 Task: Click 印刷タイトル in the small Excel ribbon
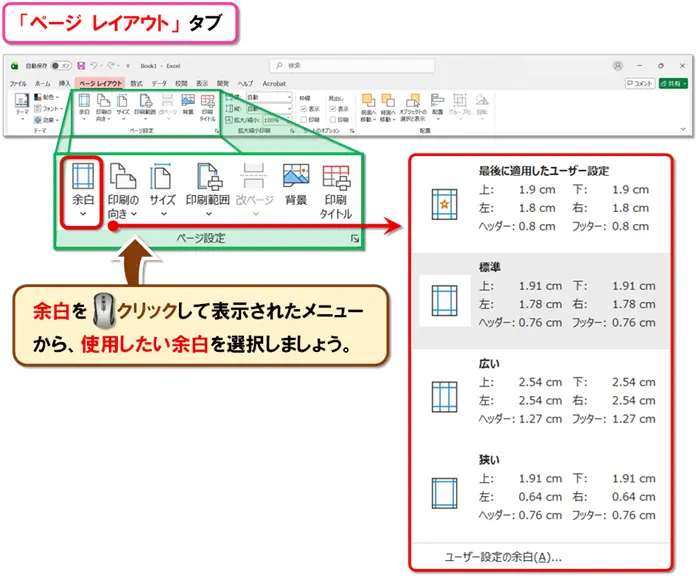coord(207,107)
